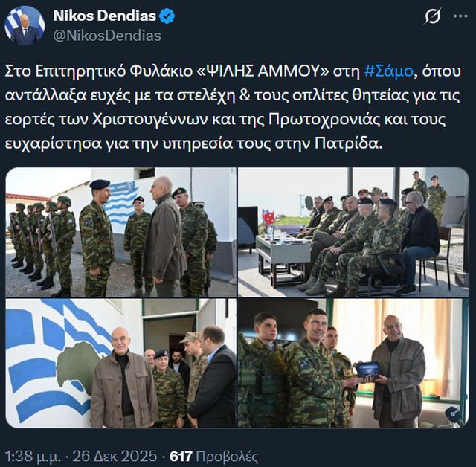Open photo of officers seated outdoors
This screenshot has height=467, width=476.
click(x=353, y=232)
